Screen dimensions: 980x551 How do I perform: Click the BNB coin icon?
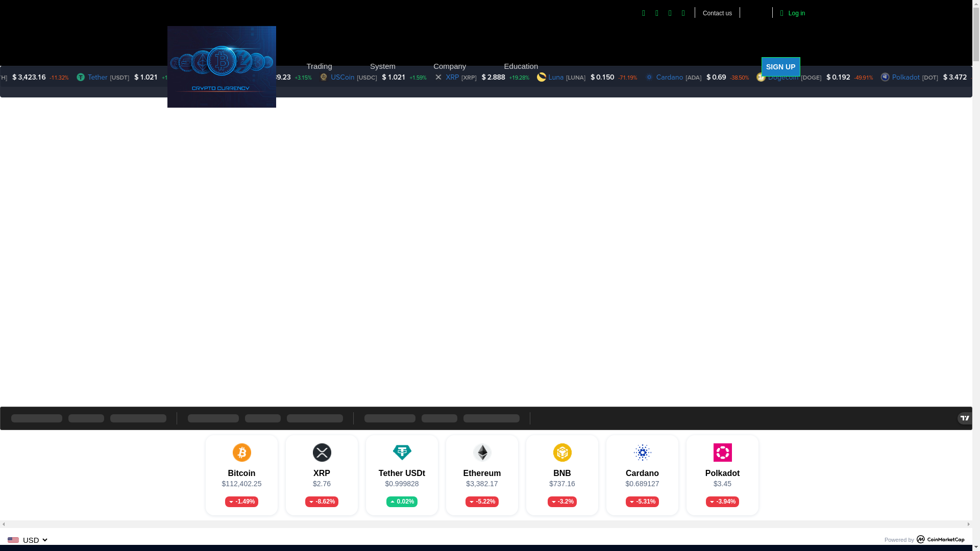[562, 453]
